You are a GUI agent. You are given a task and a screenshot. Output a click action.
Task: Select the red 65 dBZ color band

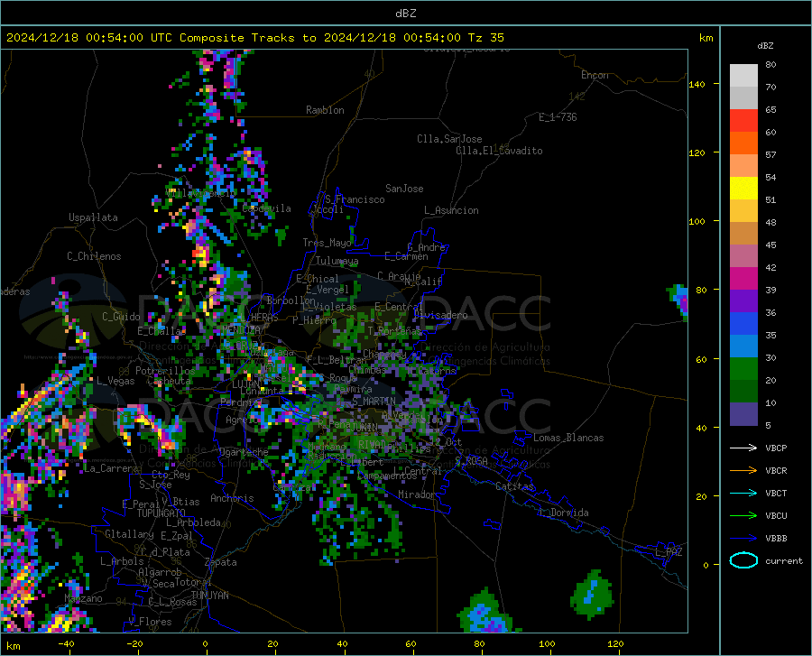743,121
